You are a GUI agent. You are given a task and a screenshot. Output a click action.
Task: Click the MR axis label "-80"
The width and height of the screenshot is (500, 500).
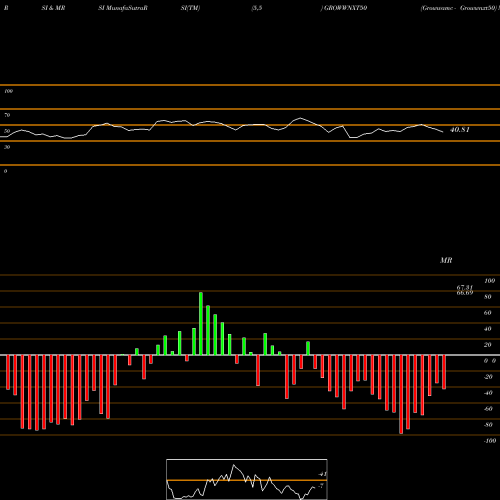click(x=488, y=425)
